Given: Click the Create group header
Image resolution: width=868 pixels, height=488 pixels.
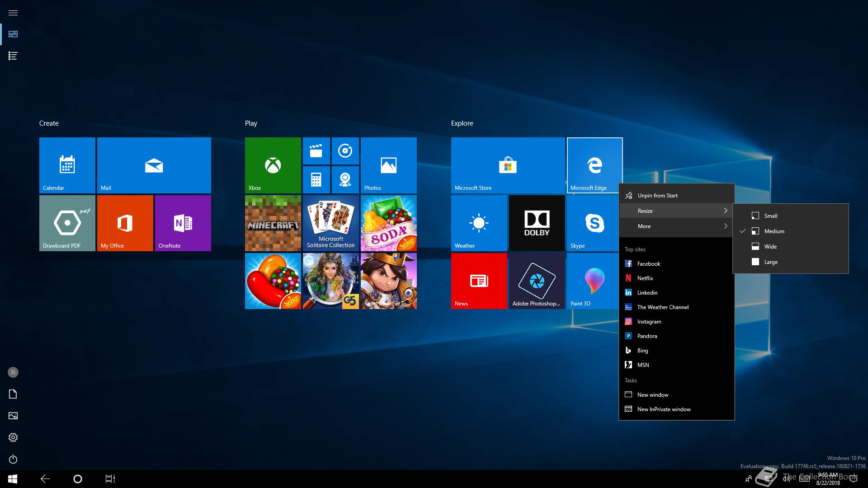Looking at the screenshot, I should coord(49,123).
